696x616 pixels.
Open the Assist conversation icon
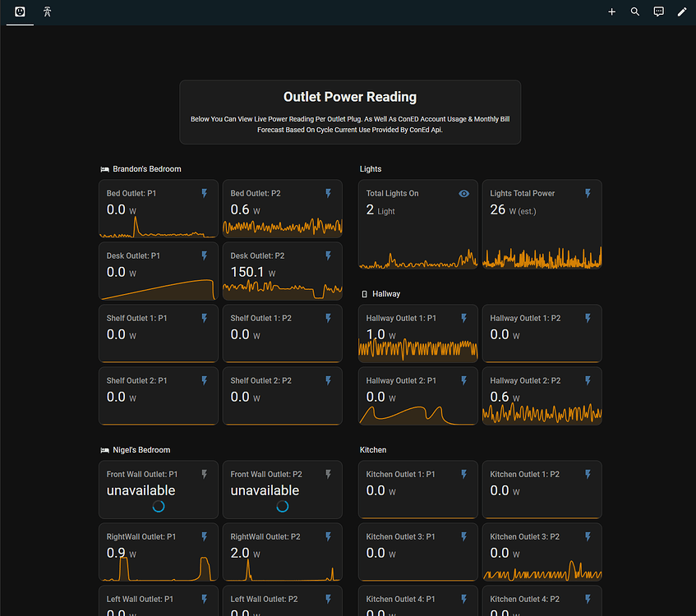(x=658, y=12)
